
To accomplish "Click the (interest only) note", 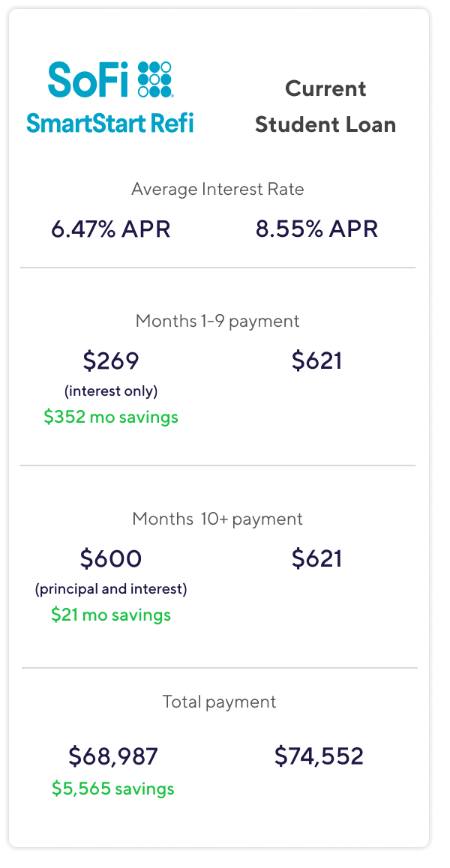I will (x=111, y=391).
